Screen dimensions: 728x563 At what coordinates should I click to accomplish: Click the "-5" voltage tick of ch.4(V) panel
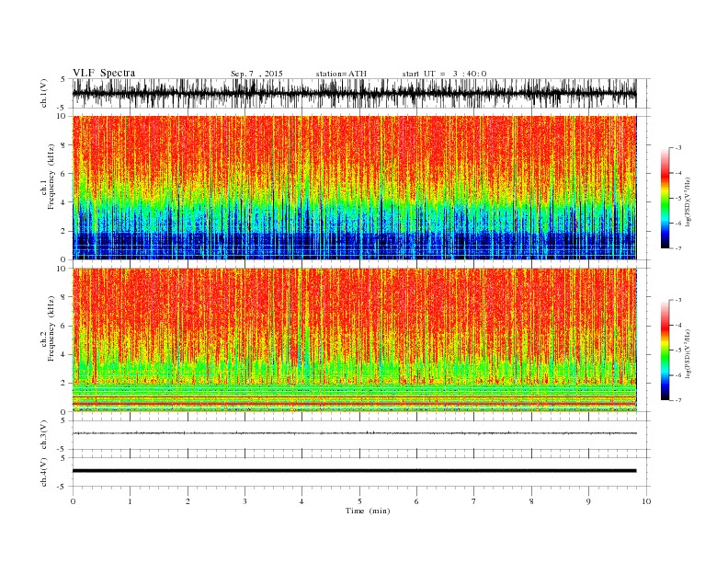pos(62,487)
